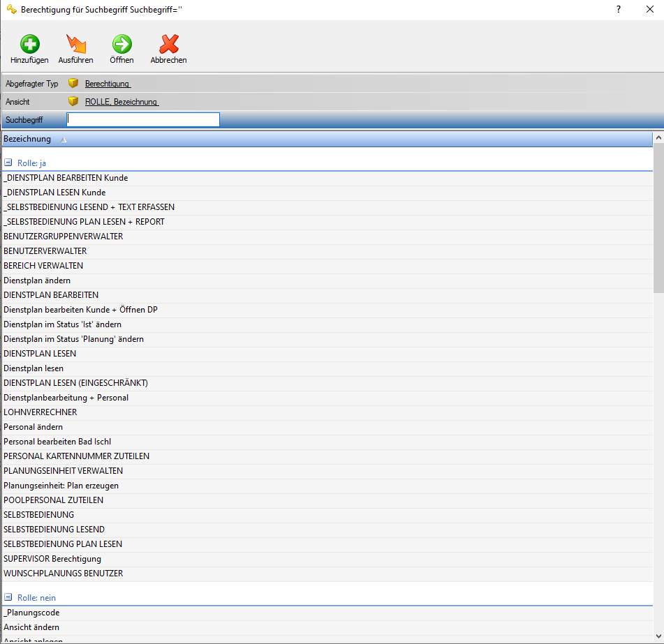Click the key icon in title bar

(x=11, y=9)
